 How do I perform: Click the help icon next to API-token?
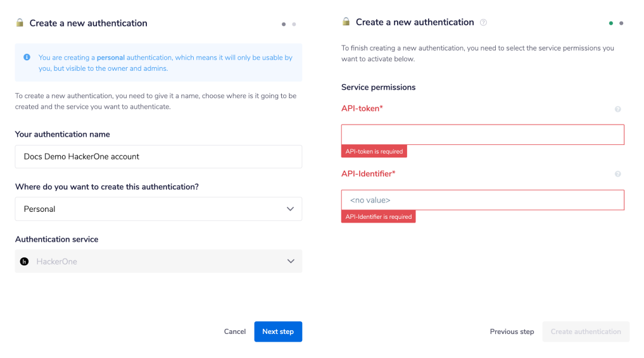617,109
